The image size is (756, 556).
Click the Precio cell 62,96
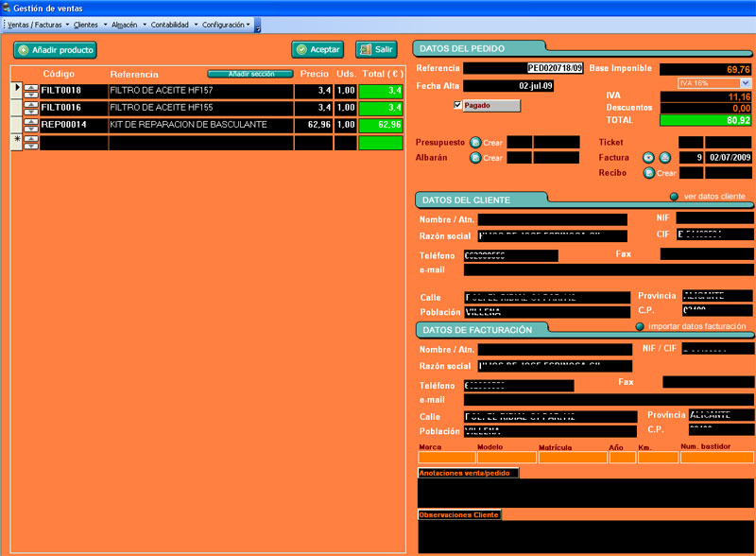coord(314,125)
